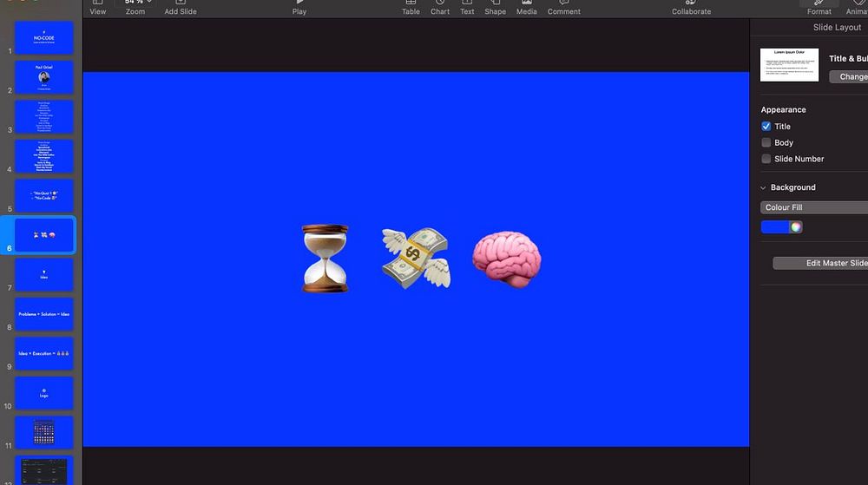Open the Media insert menu
The image size is (868, 485).
point(527,7)
